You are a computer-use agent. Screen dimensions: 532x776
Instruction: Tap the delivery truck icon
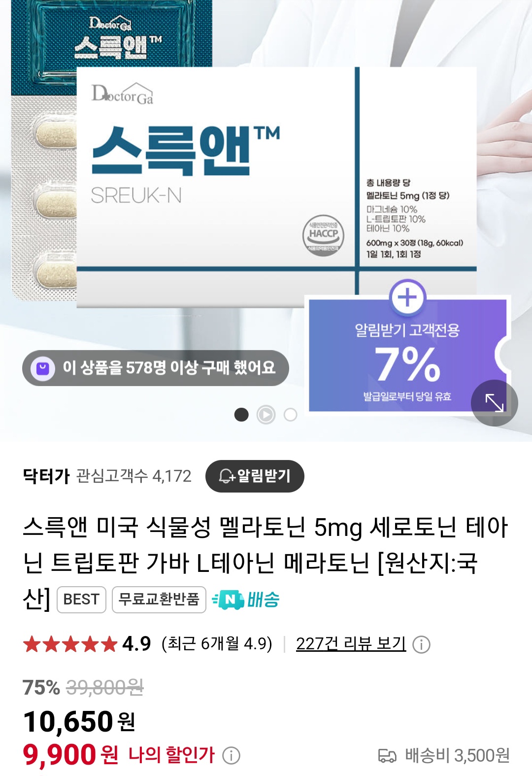point(387,756)
